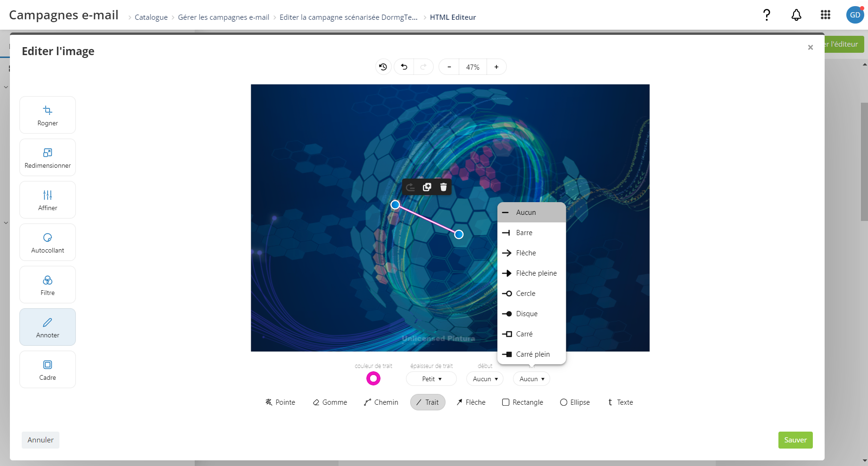Move shape to front via toolbar
Viewport: 868px width, 466px height.
click(411, 187)
